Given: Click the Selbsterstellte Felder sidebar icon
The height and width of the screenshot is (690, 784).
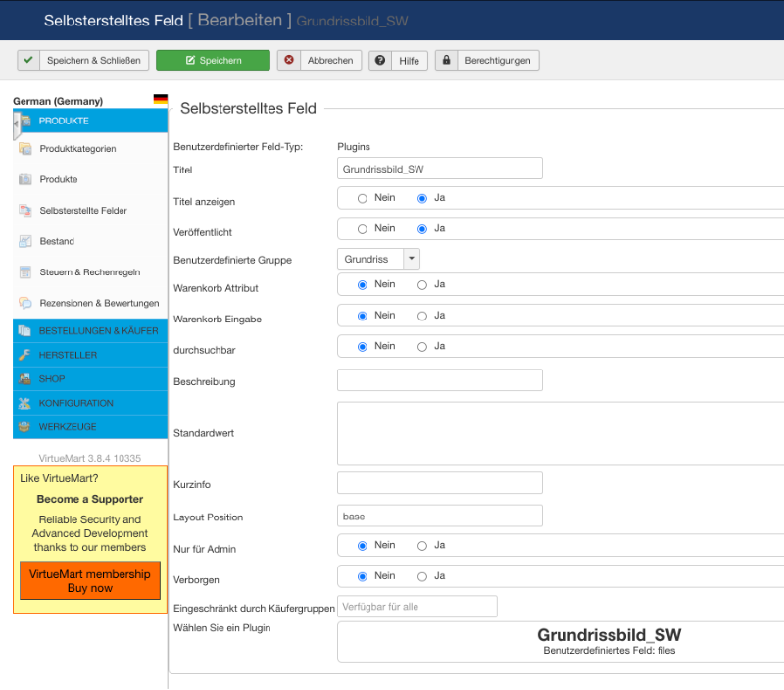Looking at the screenshot, I should (x=25, y=211).
